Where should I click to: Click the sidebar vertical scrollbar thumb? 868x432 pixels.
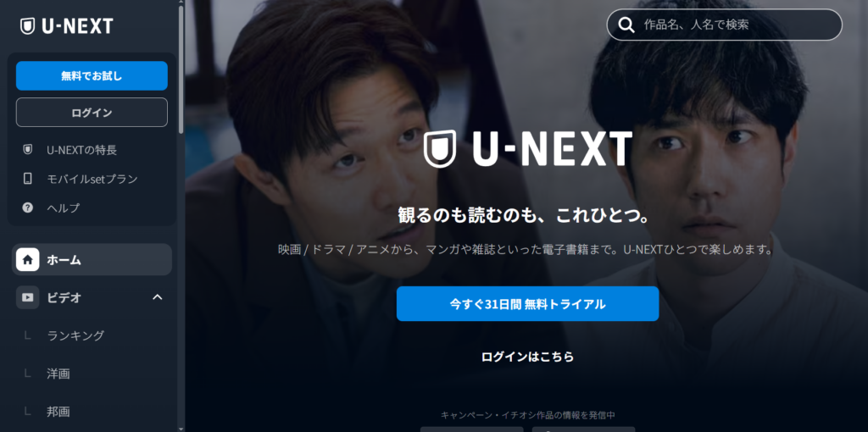(181, 69)
